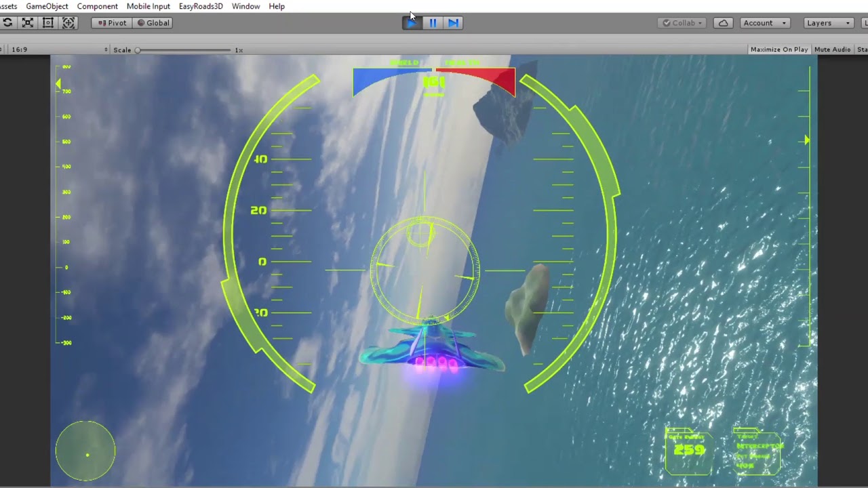Select the Rect transform tool
Screen dimensions: 868x488
48,22
